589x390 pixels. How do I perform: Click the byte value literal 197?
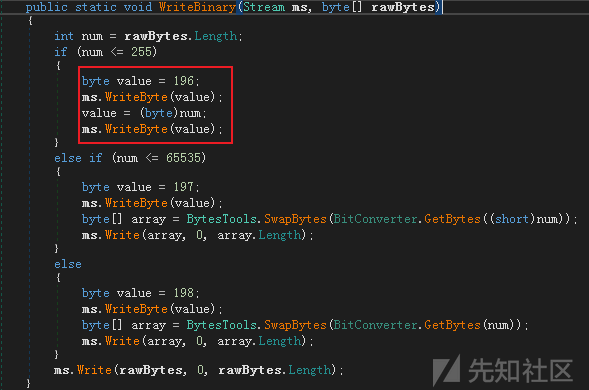point(184,187)
